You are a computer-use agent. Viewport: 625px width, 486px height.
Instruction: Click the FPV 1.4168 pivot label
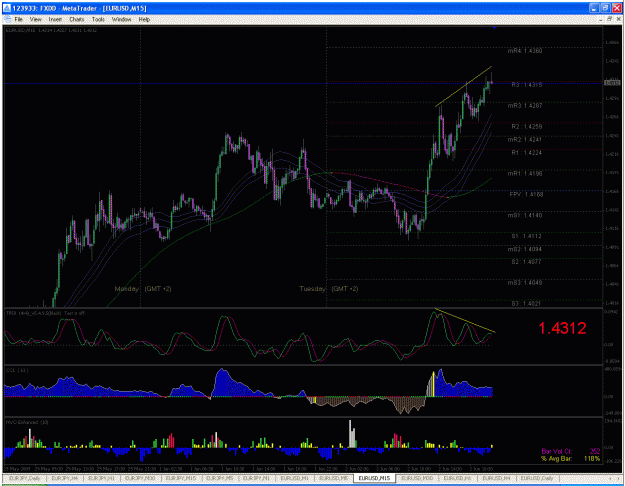[526, 195]
